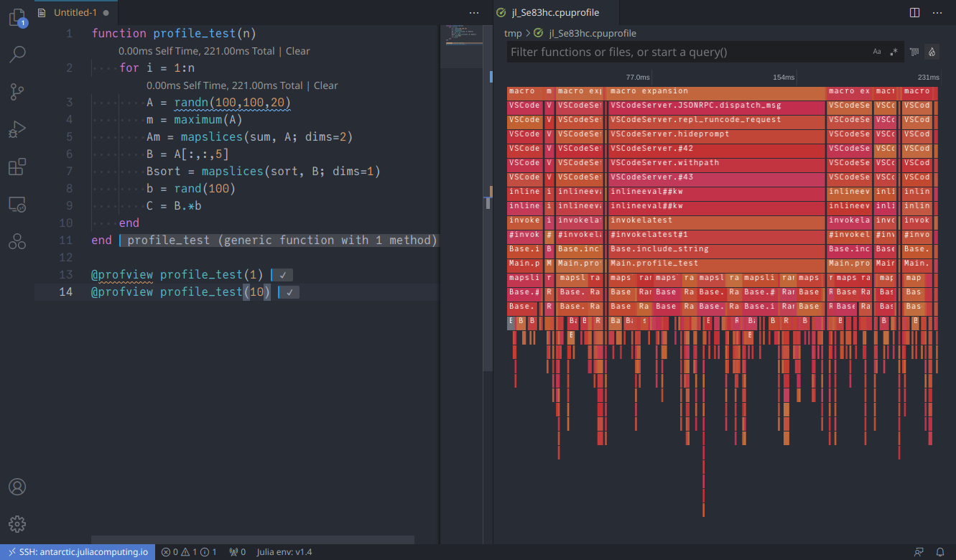Open the Search view in the Activity Bar
The width and height of the screenshot is (956, 560).
click(17, 55)
